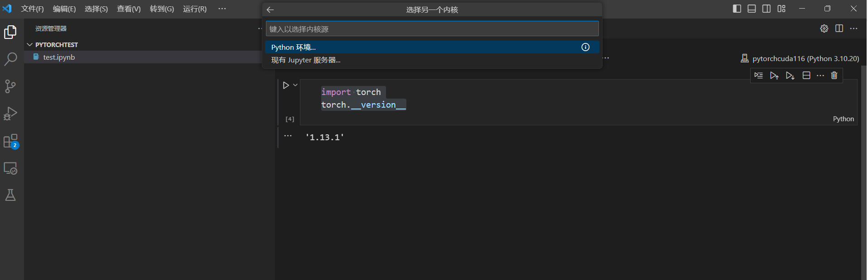Open Remote Explorer view
The width and height of the screenshot is (868, 280).
pyautogui.click(x=10, y=168)
